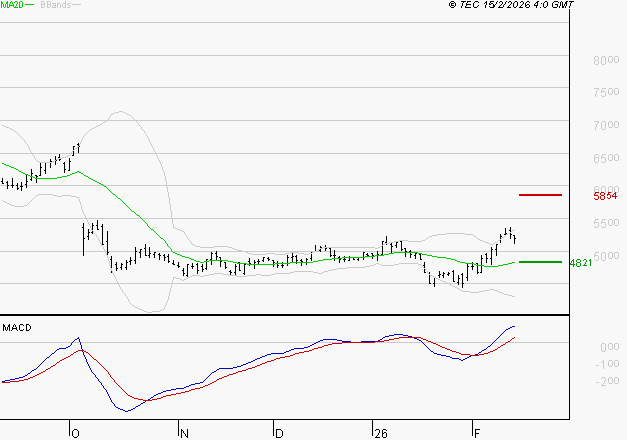Click the 5500 price axis label
This screenshot has width=627, height=440.
(x=606, y=223)
